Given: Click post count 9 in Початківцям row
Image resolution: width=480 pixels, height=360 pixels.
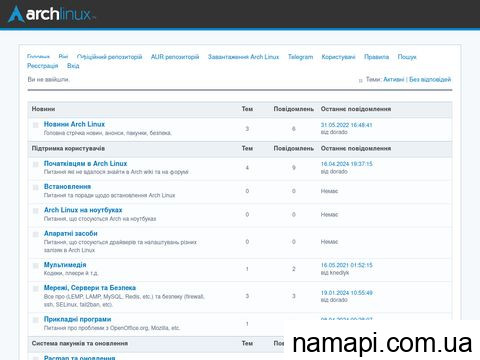Looking at the screenshot, I should pyautogui.click(x=294, y=168).
